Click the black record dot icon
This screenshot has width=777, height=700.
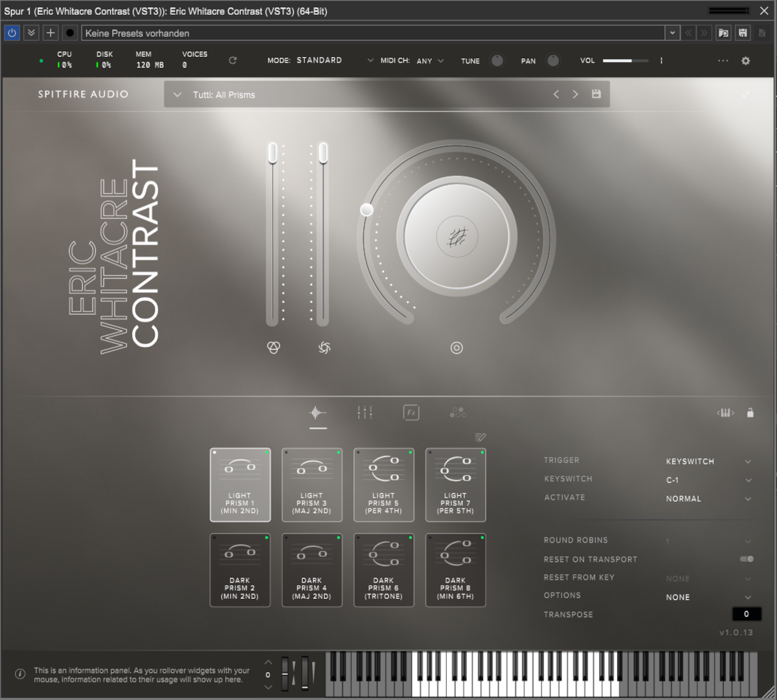70,33
